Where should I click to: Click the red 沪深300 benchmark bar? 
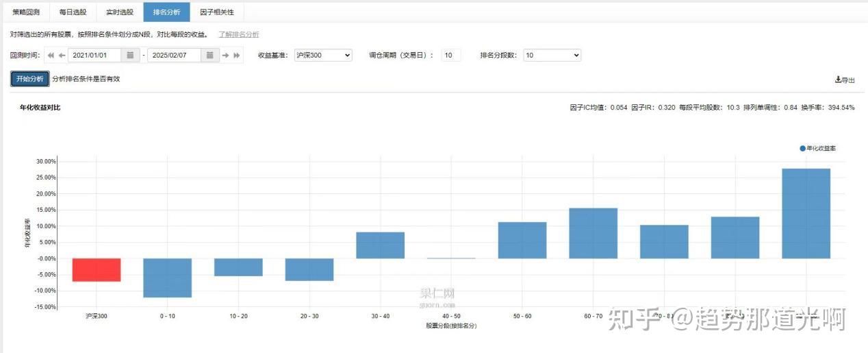tap(97, 270)
